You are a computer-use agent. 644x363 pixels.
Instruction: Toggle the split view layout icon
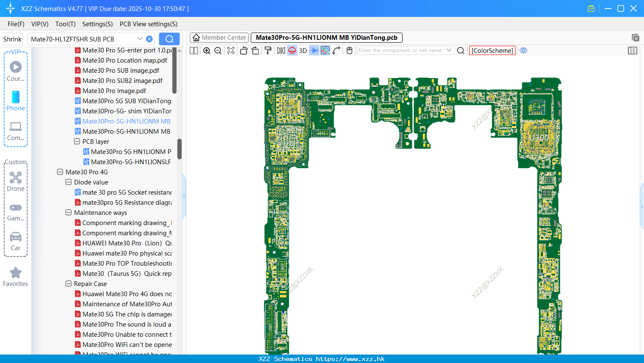tap(194, 50)
